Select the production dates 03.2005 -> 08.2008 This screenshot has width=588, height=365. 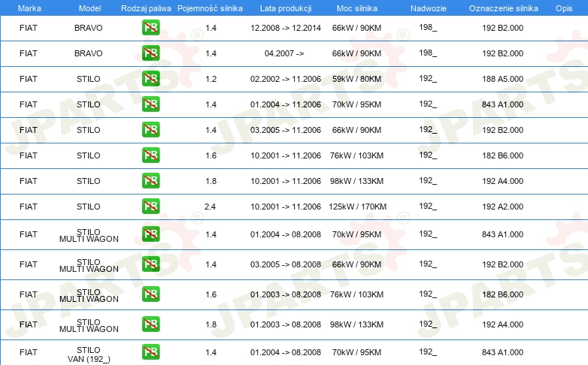pos(286,264)
